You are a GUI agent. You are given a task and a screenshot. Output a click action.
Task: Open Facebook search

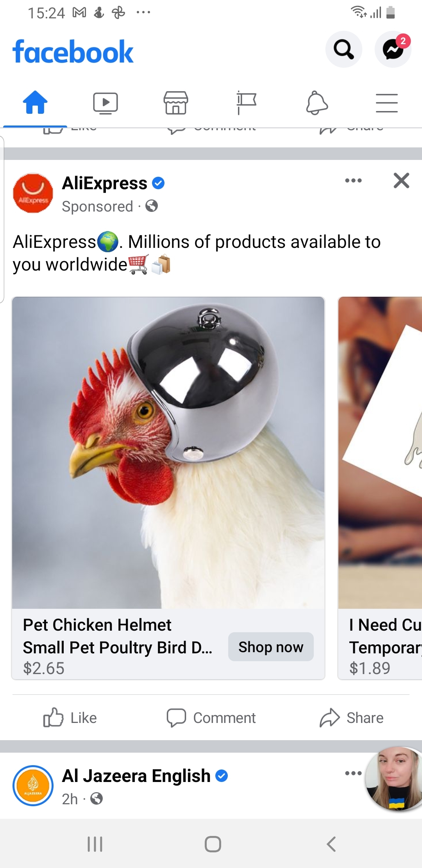[x=344, y=49]
